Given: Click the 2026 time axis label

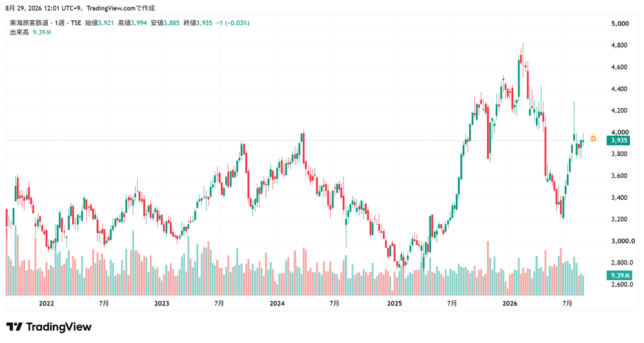Looking at the screenshot, I should coord(509,303).
